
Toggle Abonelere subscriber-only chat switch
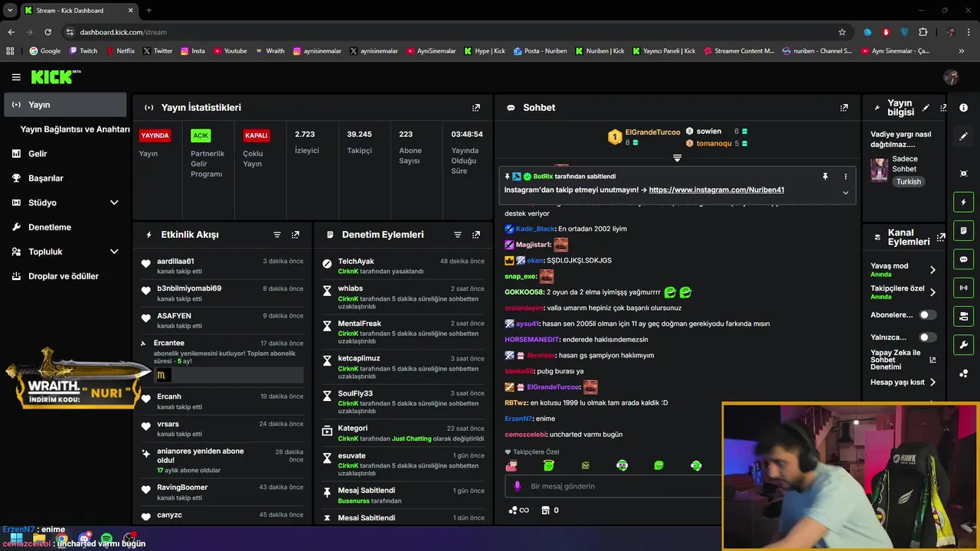coord(928,315)
